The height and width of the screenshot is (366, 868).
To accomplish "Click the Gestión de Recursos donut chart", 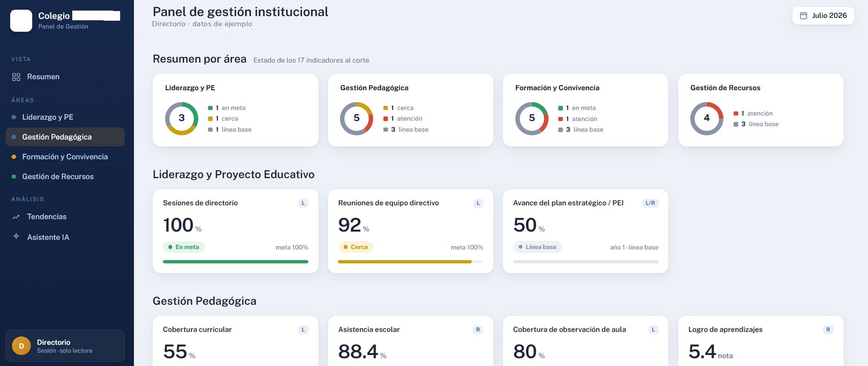I will click(707, 118).
